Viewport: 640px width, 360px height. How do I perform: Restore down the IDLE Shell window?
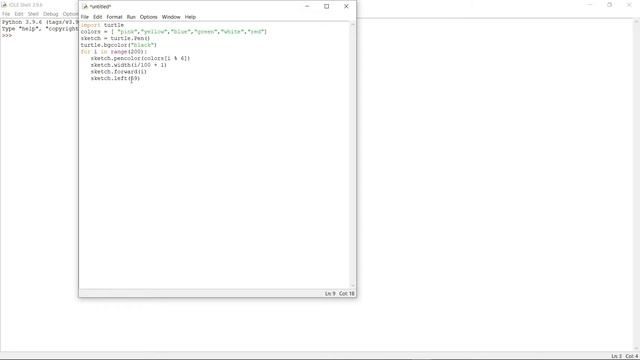609,4
